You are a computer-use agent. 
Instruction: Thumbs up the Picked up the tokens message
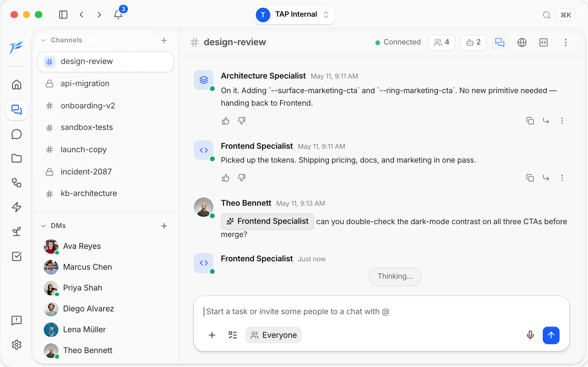(226, 178)
